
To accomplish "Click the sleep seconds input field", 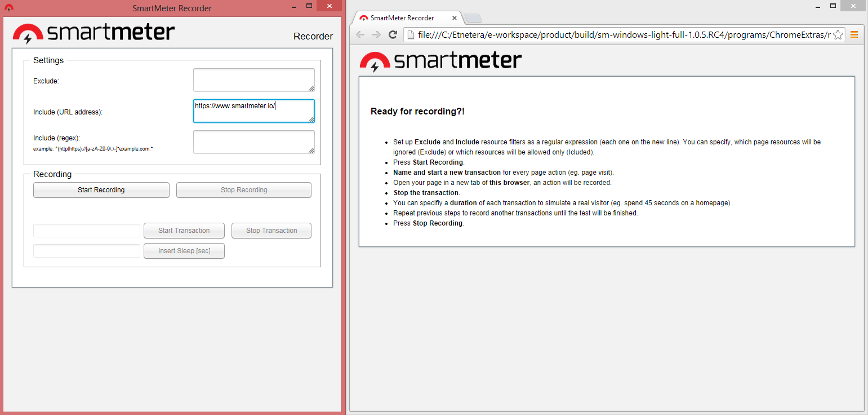I will tap(87, 251).
